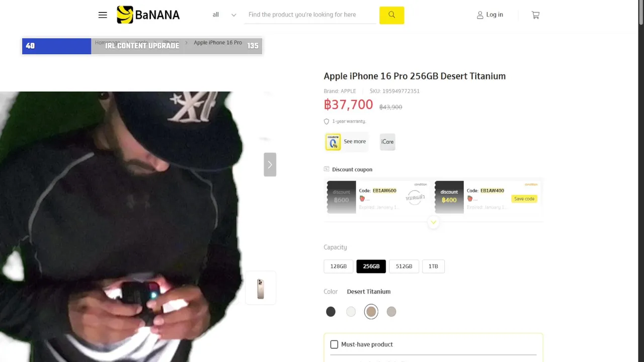Click the 0% installment promo icon
The image size is (644, 362).
tap(333, 142)
